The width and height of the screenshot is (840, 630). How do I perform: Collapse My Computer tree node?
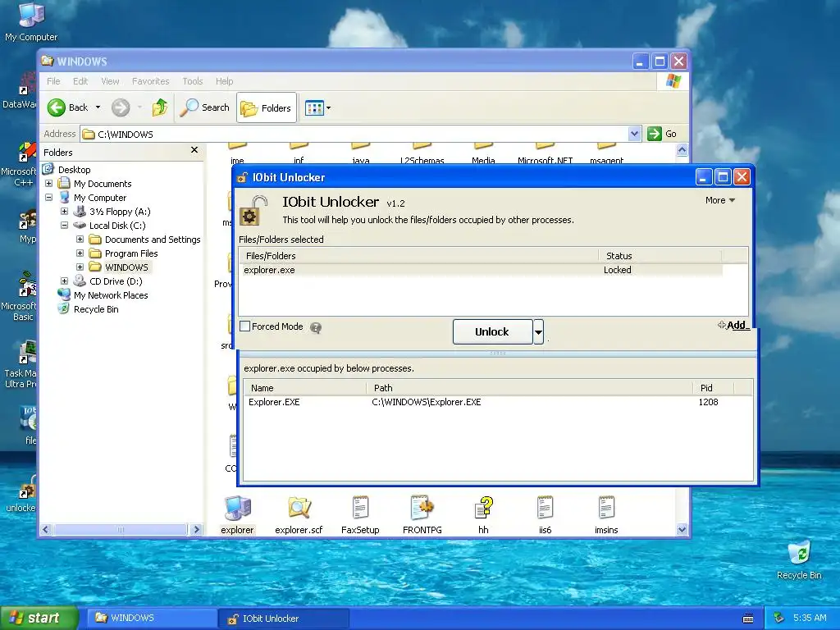pyautogui.click(x=48, y=198)
